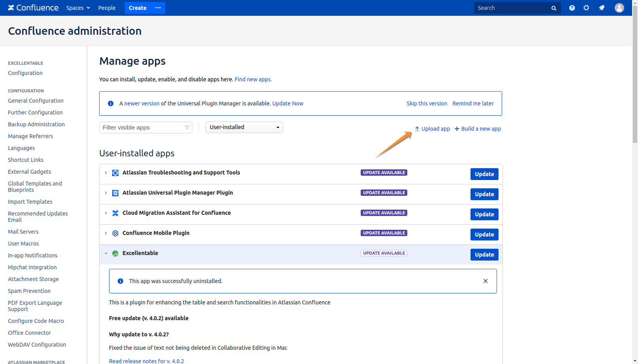Open the help question mark icon
This screenshot has height=364, width=638.
[x=572, y=8]
